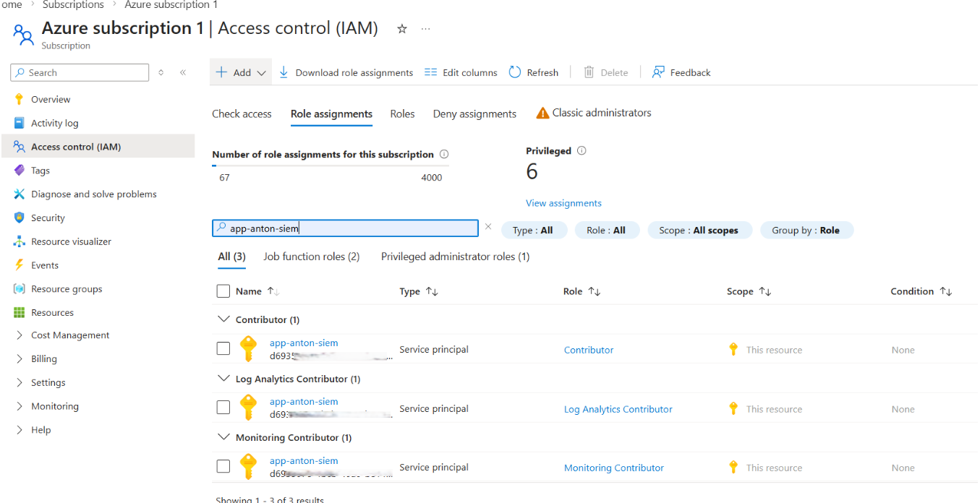This screenshot has height=503, width=980.
Task: Click the Resource visualizer icon
Action: point(19,241)
